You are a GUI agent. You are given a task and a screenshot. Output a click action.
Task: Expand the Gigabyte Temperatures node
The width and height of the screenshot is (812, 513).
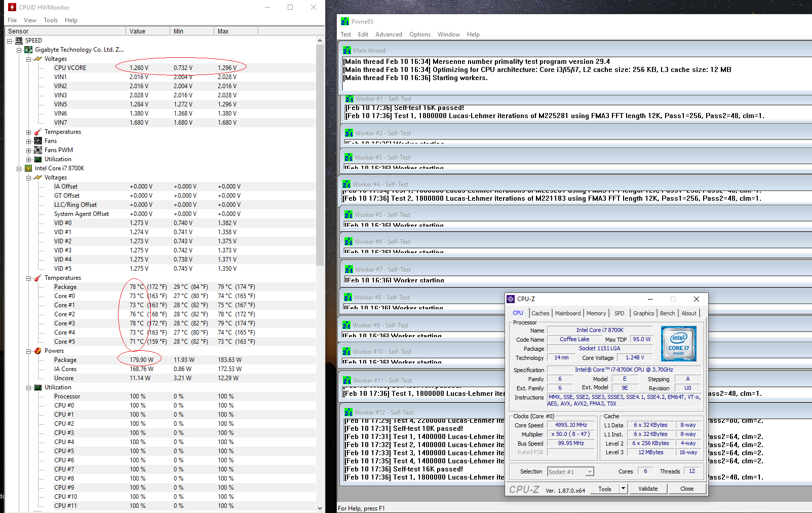point(28,132)
